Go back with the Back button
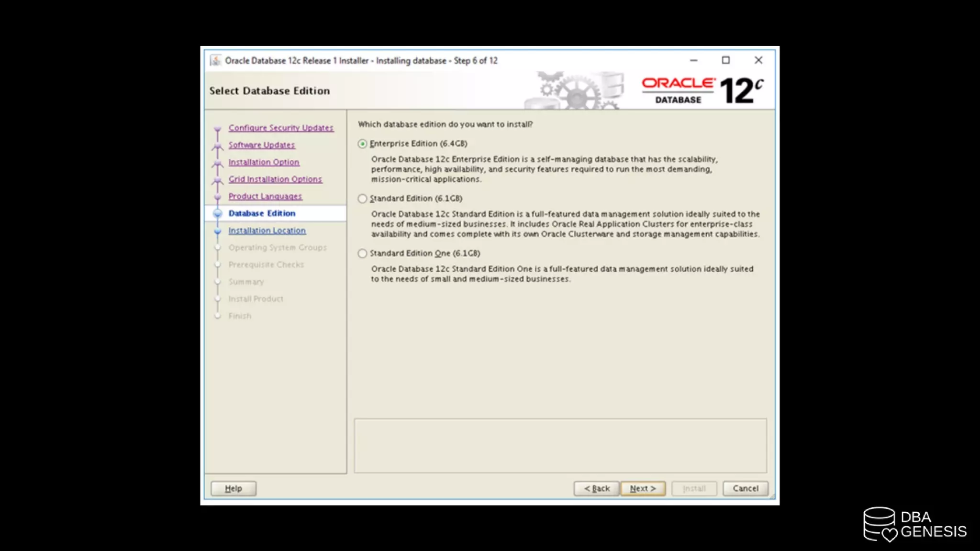The width and height of the screenshot is (980, 551). click(x=596, y=488)
